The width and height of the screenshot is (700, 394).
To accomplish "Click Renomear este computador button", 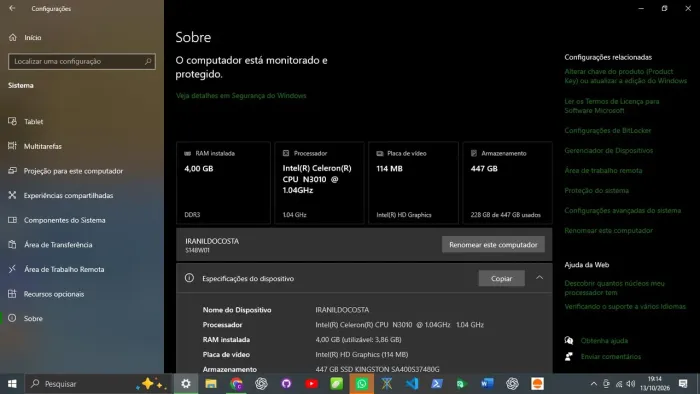I will pyautogui.click(x=493, y=245).
